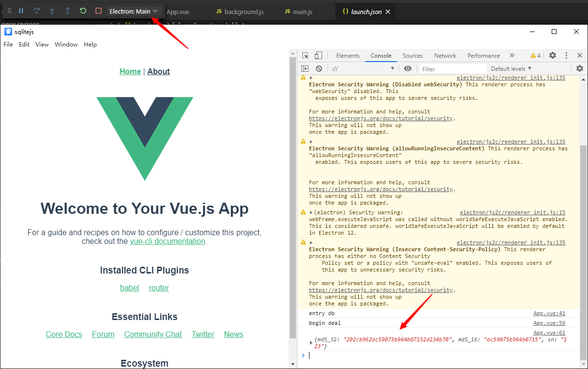
Task: Open source link App.vue:61
Action: click(549, 333)
